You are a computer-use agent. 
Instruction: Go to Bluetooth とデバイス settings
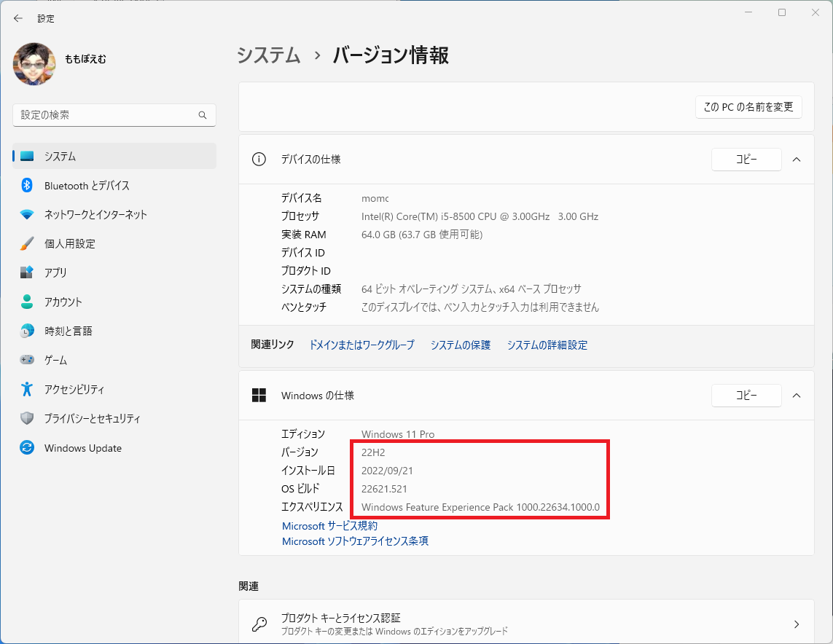pos(87,185)
